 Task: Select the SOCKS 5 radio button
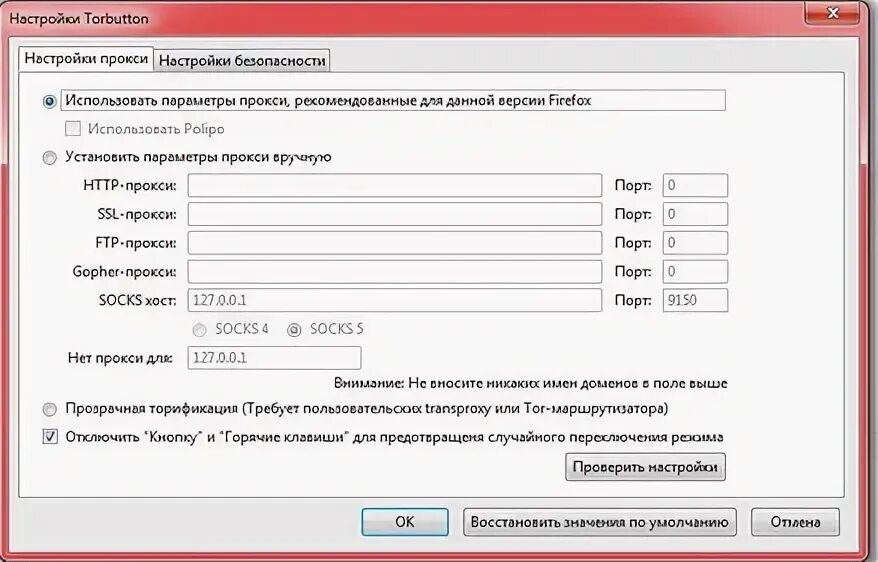click(294, 330)
